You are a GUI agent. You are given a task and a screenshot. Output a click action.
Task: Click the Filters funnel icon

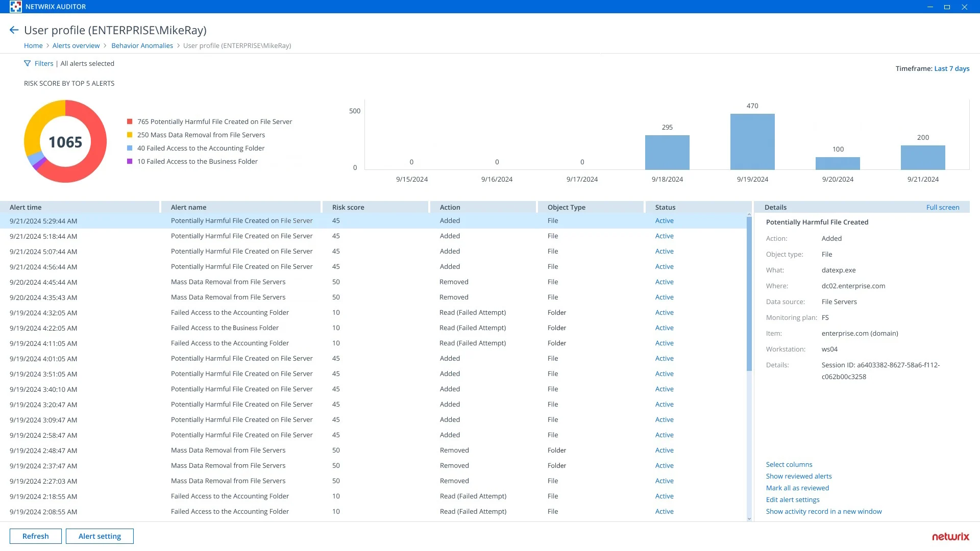click(x=28, y=64)
